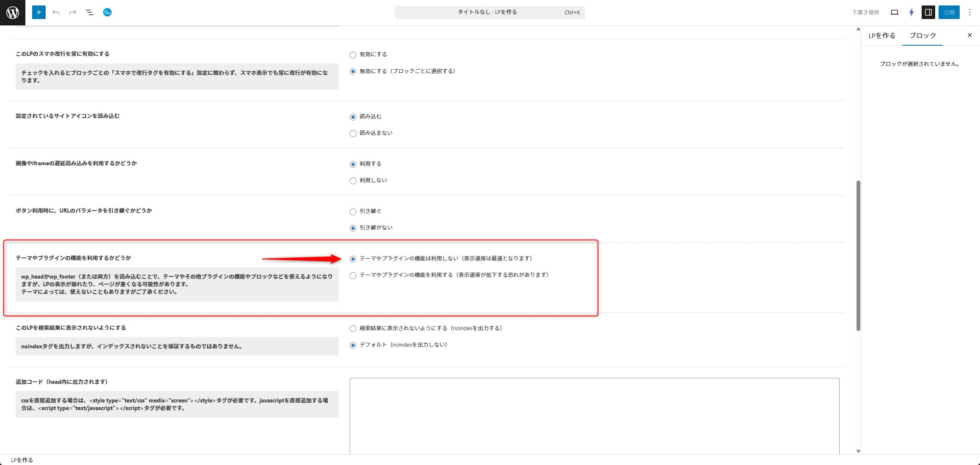Click the このLPのスマホ改行を常に有効にする label
The height and width of the screenshot is (465, 980).
point(63,54)
